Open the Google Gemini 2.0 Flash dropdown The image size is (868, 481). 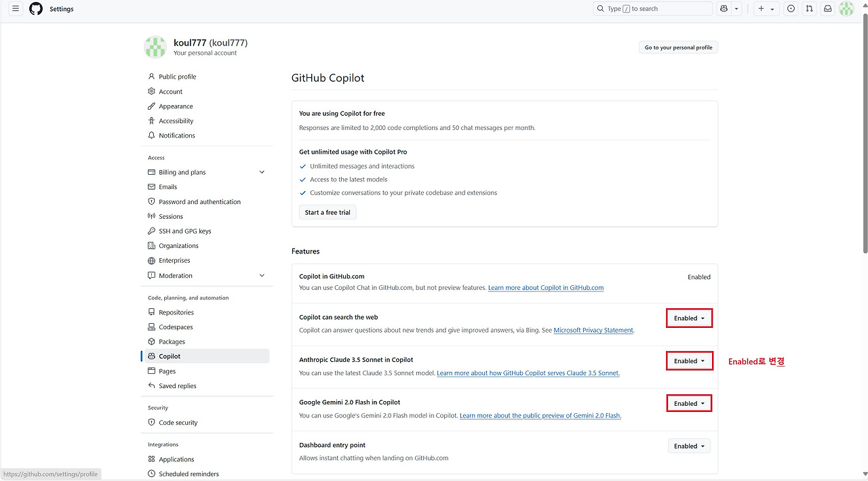[x=689, y=403]
